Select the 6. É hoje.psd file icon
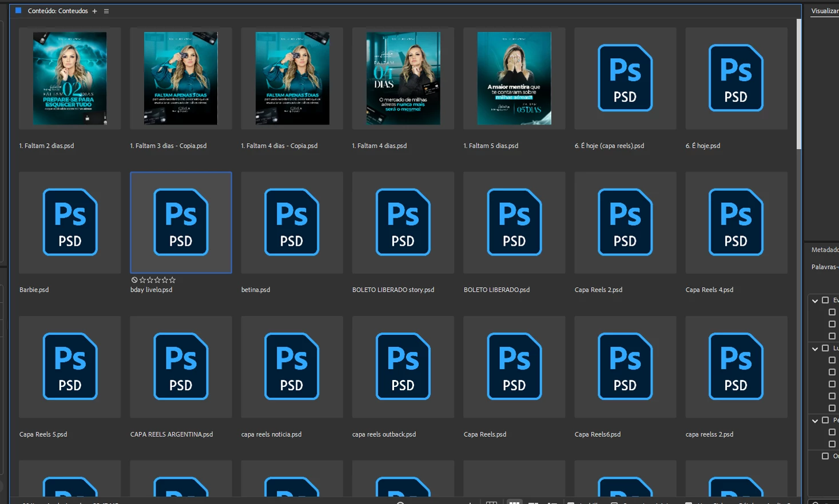The image size is (839, 504). pos(736,78)
